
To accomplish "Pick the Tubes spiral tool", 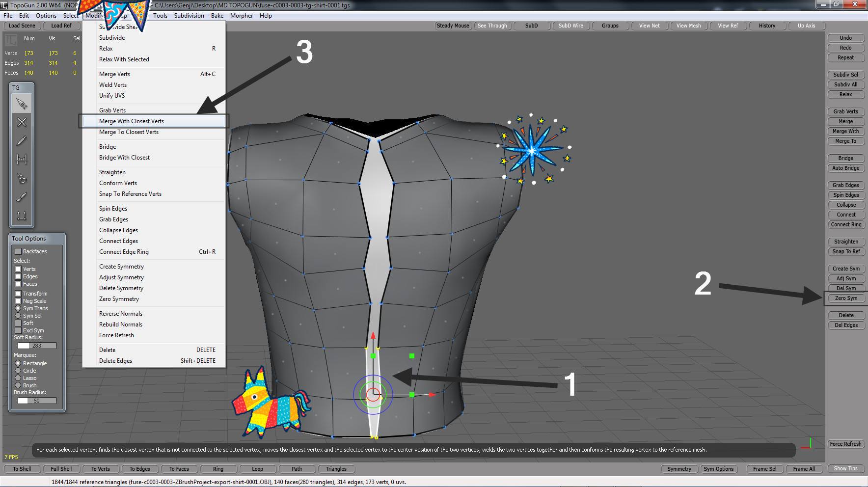I will coord(22,178).
